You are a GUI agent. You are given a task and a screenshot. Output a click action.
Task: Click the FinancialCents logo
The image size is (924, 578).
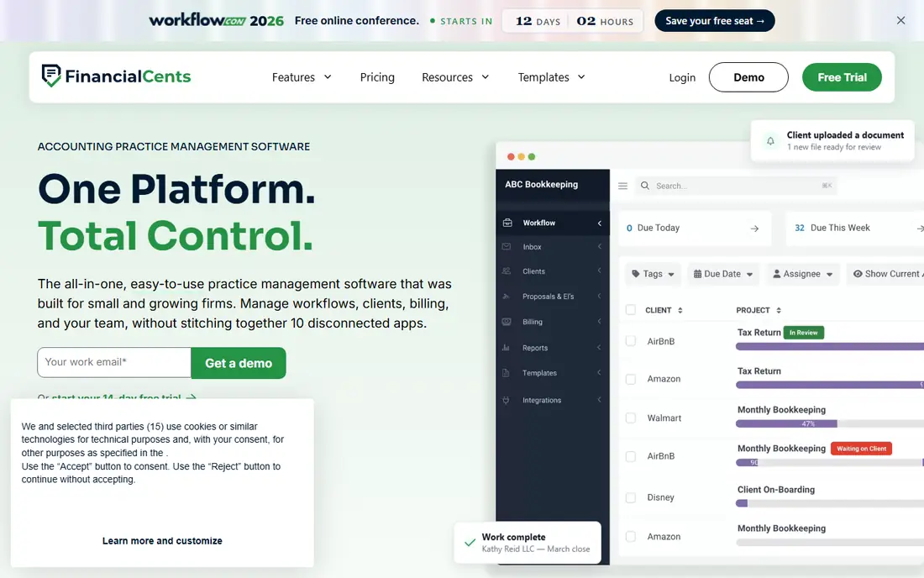click(x=116, y=76)
